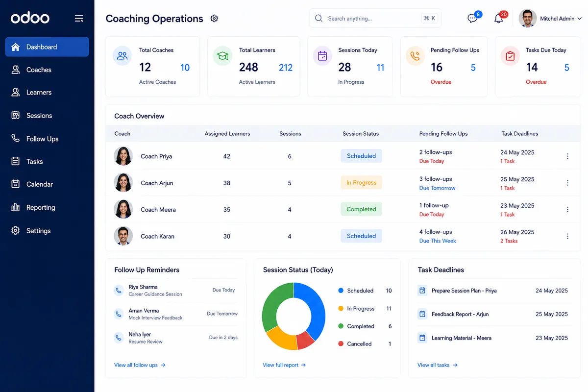Click Coach Karan's avatar
Screen dimensions: 588x392
(x=123, y=236)
